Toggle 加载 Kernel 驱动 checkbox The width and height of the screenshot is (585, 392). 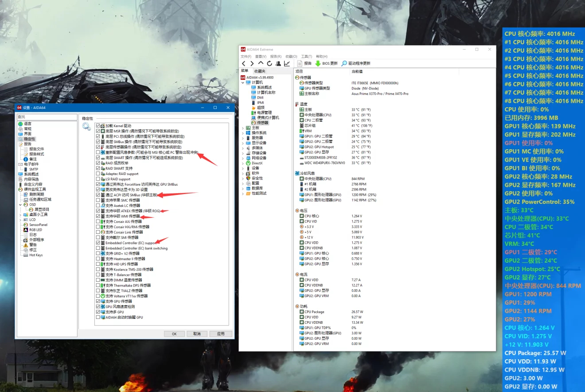pyautogui.click(x=98, y=126)
